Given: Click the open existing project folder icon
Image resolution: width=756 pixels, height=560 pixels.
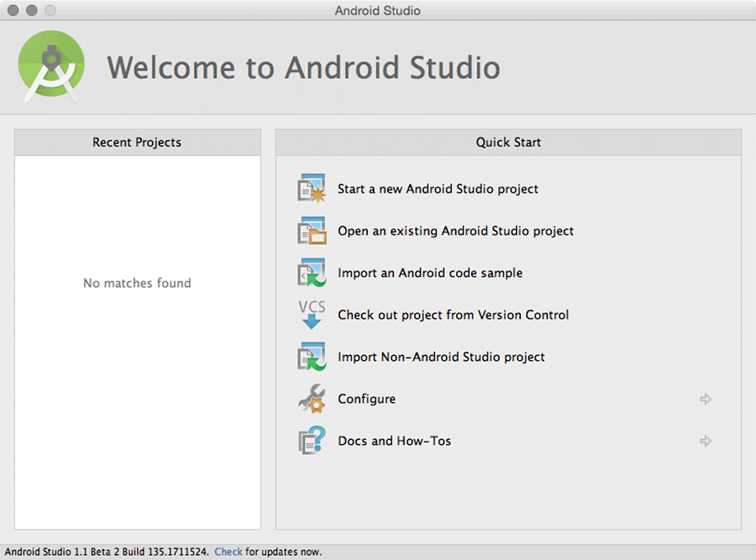Looking at the screenshot, I should pos(312,230).
